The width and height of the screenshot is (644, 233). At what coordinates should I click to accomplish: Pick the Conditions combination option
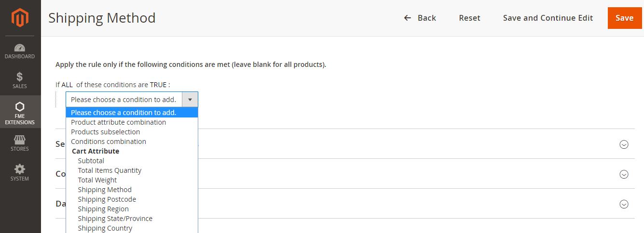pyautogui.click(x=108, y=142)
